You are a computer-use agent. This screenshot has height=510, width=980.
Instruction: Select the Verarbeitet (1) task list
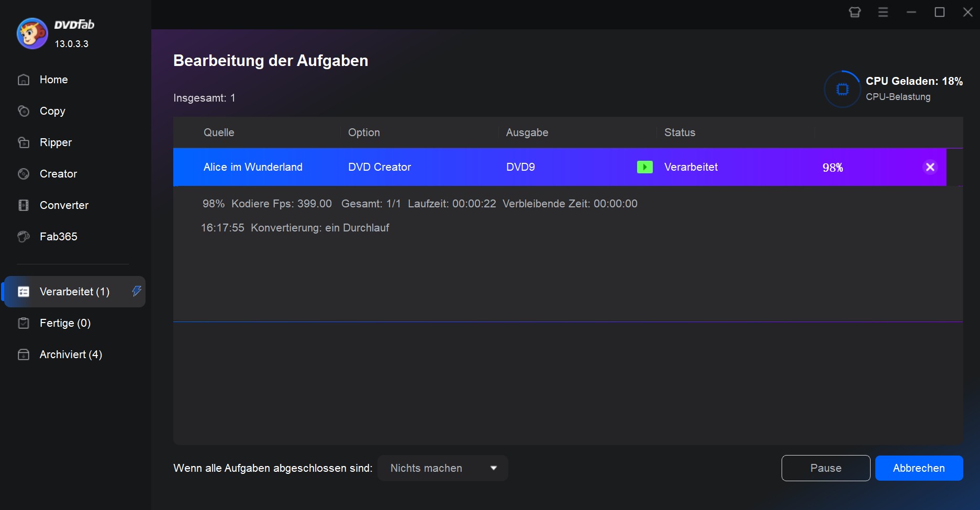pos(75,292)
